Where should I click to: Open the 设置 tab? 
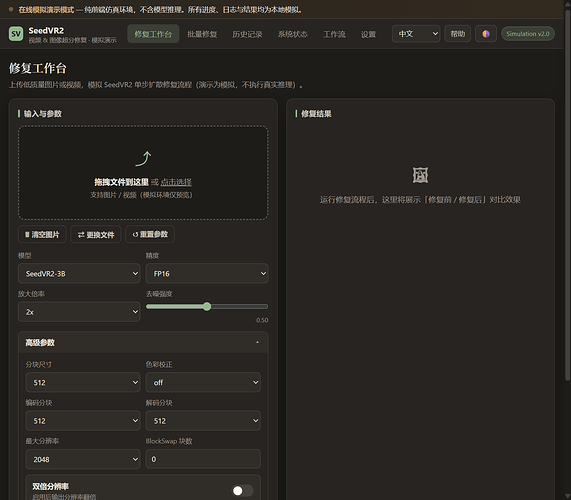(368, 34)
